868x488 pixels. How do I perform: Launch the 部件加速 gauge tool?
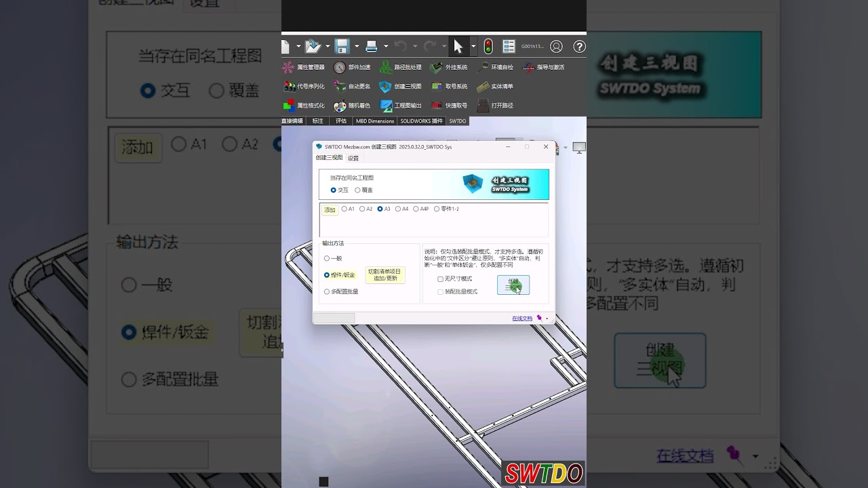click(352, 67)
